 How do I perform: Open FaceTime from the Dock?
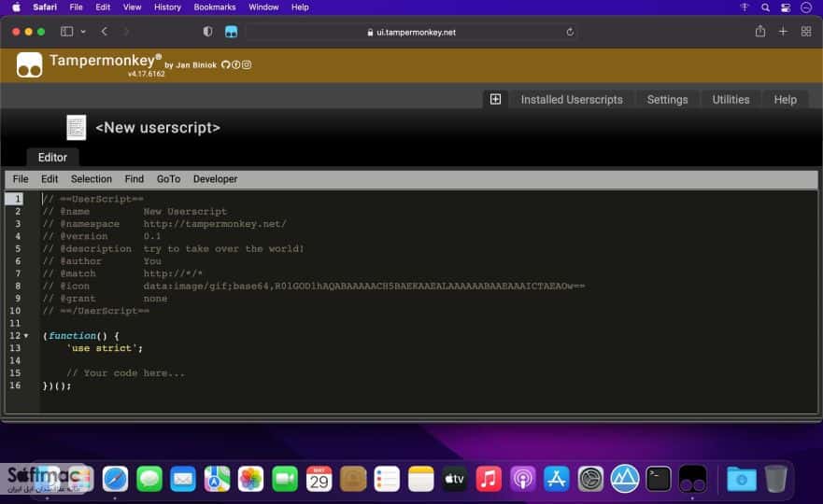285,479
